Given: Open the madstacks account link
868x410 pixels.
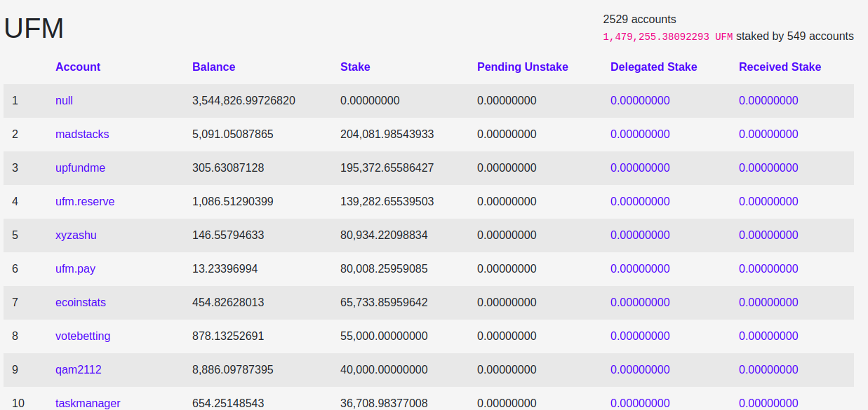Looking at the screenshot, I should [82, 135].
